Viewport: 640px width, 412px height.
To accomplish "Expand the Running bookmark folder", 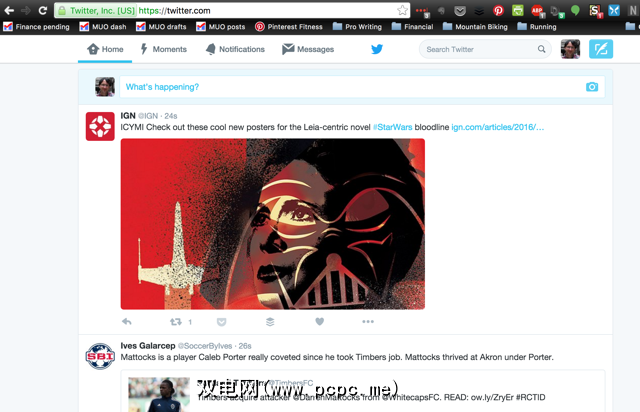I will [537, 27].
